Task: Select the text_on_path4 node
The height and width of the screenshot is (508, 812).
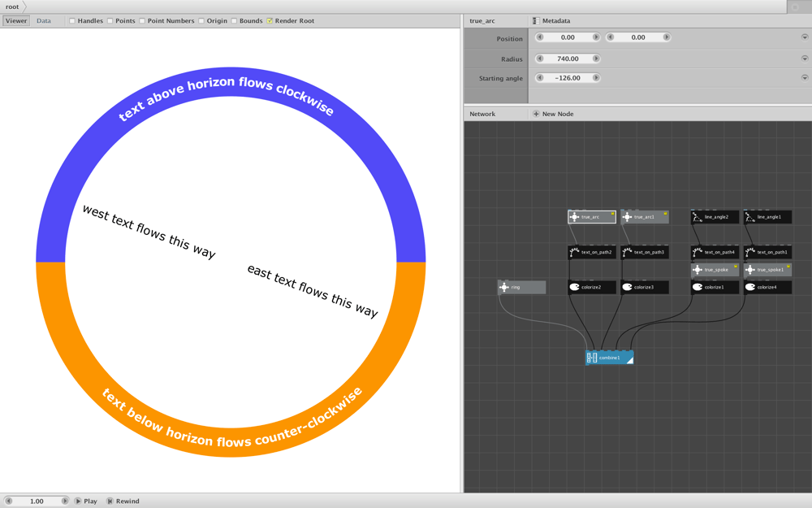Action: click(x=715, y=252)
